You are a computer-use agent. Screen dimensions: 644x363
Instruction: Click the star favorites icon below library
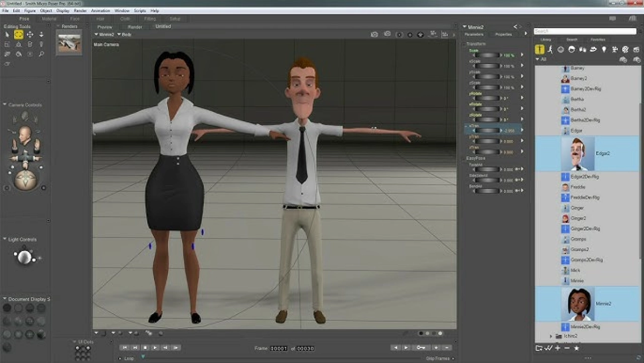coord(577,348)
